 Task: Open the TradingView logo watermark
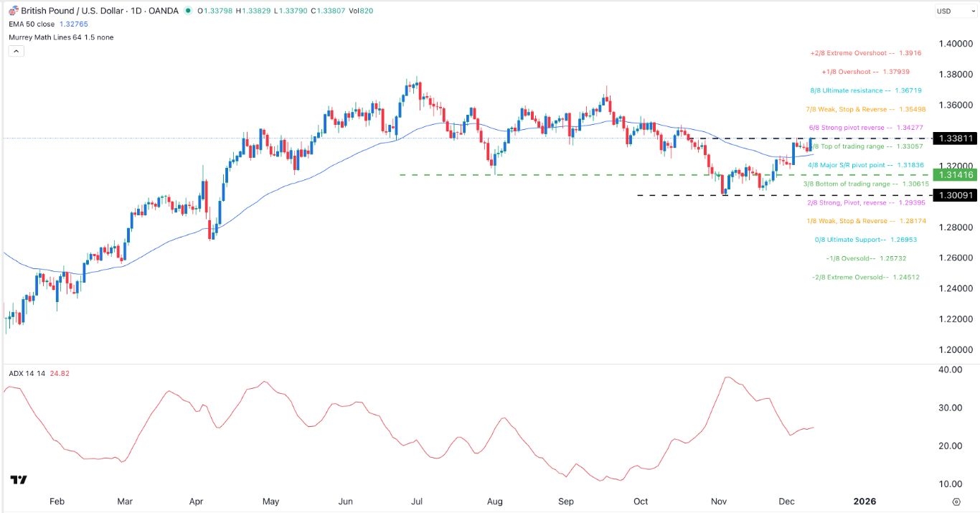click(x=17, y=479)
